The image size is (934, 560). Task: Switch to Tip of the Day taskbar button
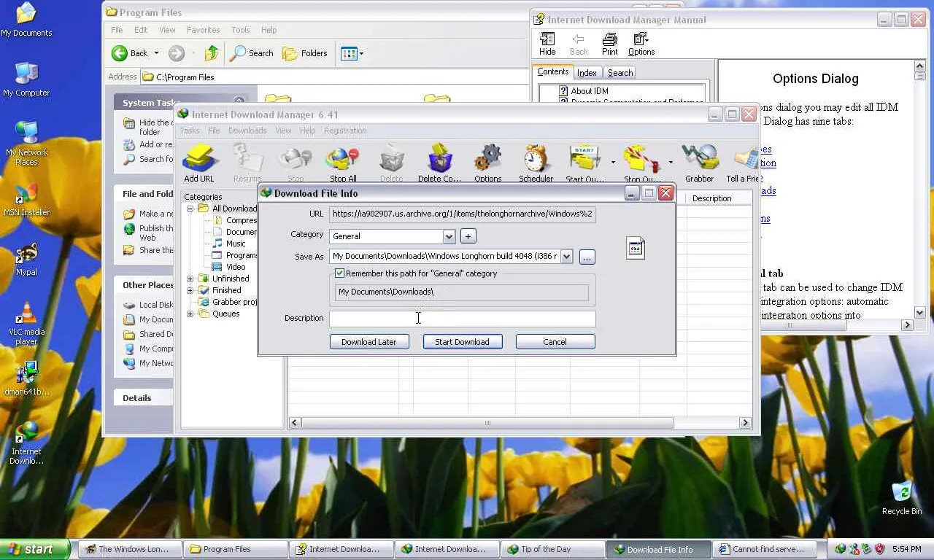(552, 549)
